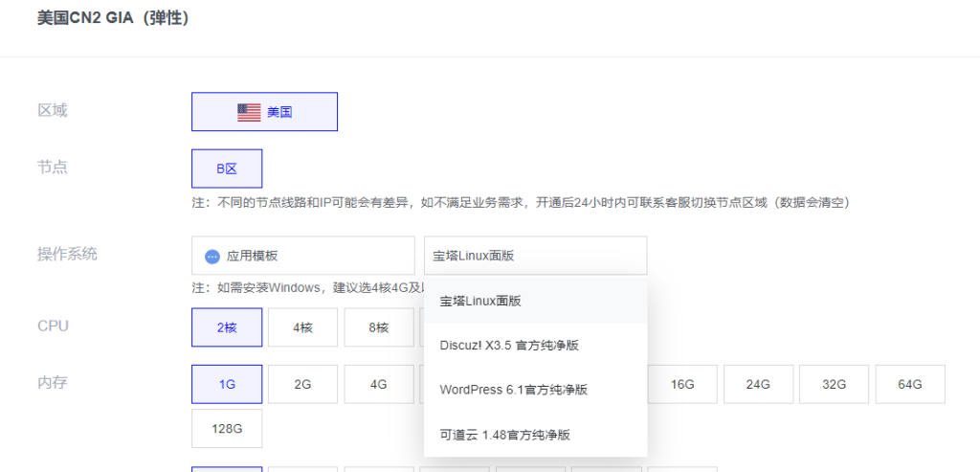Select 16G memory option
The width and height of the screenshot is (980, 472).
[x=682, y=384]
